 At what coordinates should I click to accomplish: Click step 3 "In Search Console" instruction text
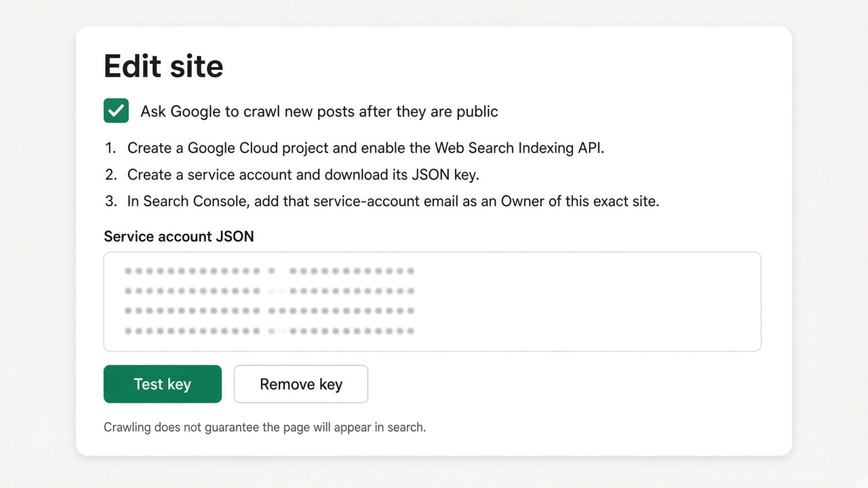(x=393, y=201)
